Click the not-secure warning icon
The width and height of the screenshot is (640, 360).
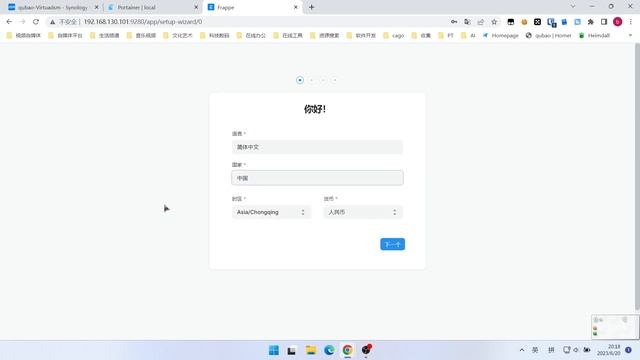pos(52,22)
